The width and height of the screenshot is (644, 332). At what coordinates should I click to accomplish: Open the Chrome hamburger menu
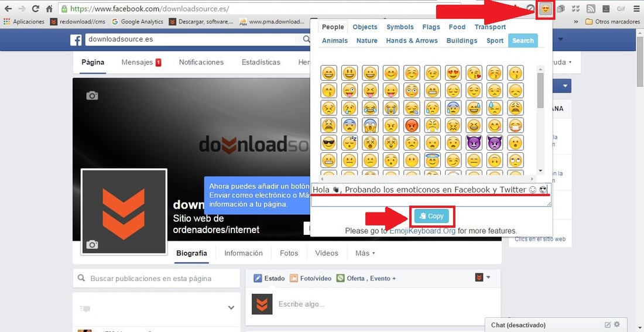(x=636, y=9)
